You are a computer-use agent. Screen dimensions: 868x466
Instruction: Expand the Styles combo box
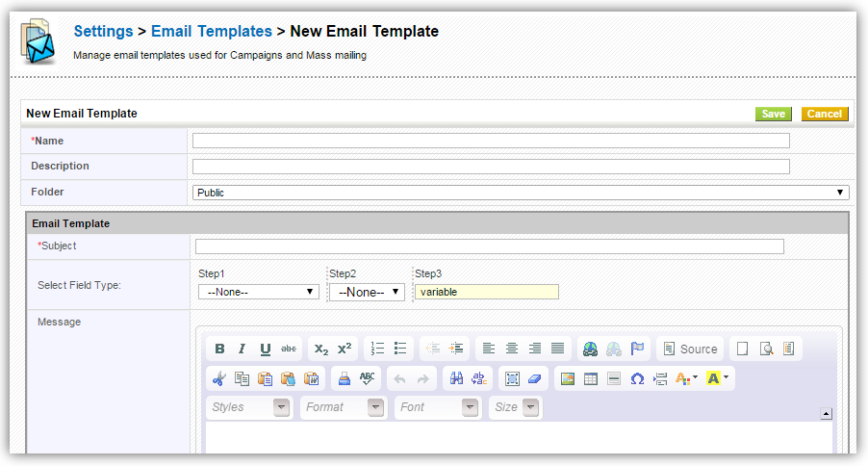pos(249,407)
